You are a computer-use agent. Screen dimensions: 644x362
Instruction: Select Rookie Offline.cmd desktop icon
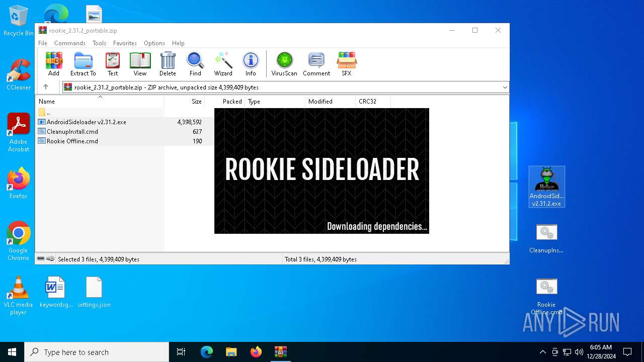546,296
